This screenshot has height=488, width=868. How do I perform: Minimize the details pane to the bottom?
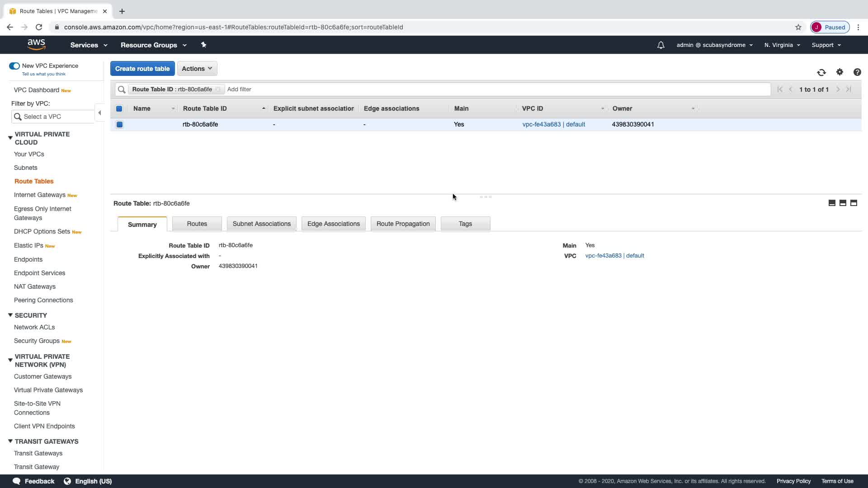click(x=831, y=203)
